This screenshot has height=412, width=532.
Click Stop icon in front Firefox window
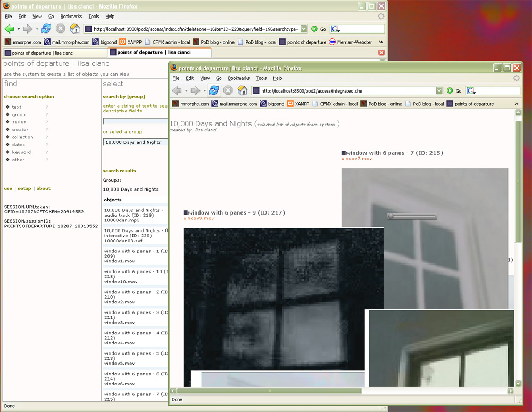coord(228,90)
